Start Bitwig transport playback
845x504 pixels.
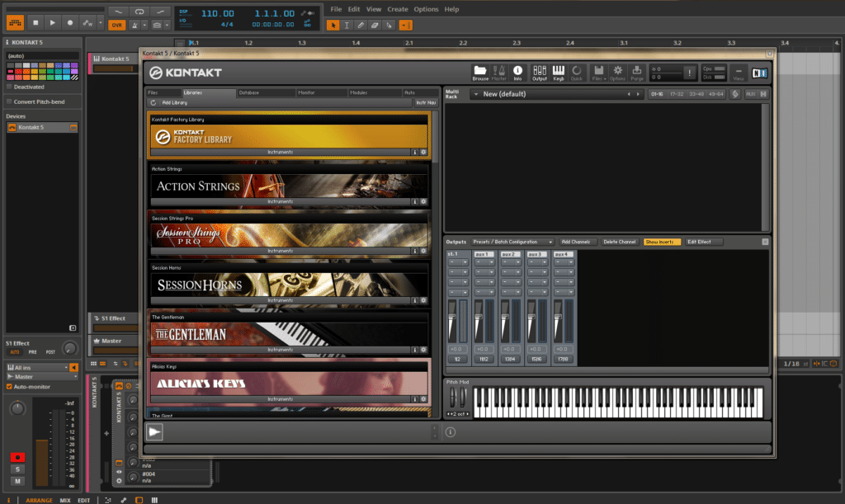point(52,22)
